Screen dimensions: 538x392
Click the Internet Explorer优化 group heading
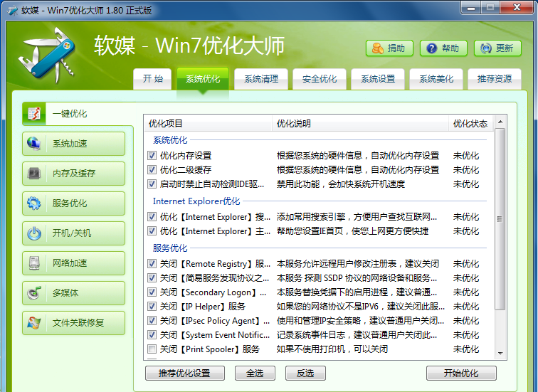point(196,201)
